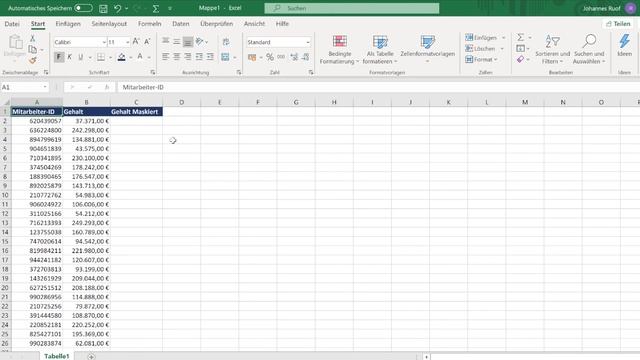Click the Undo arrow icon

coord(118,8)
